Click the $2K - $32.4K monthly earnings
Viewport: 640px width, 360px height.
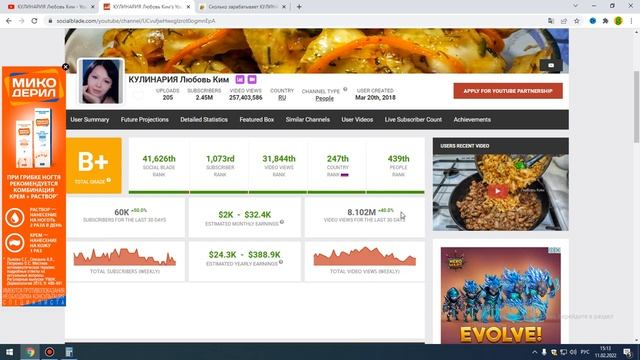pos(244,214)
